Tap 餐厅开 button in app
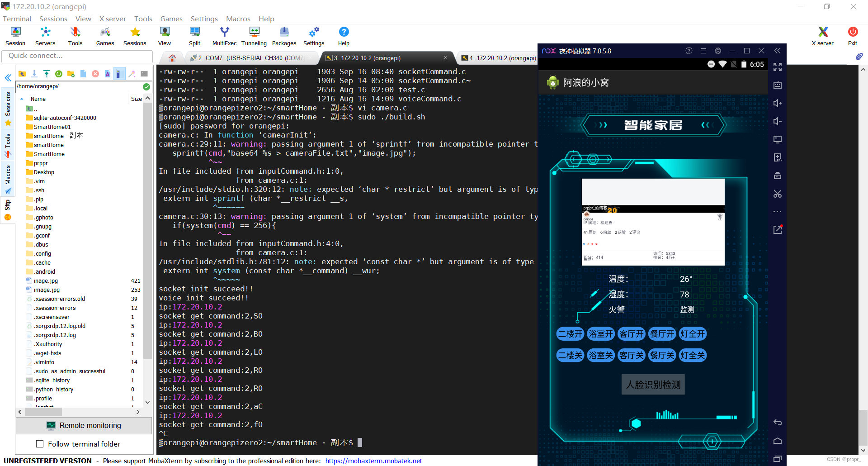 click(662, 334)
